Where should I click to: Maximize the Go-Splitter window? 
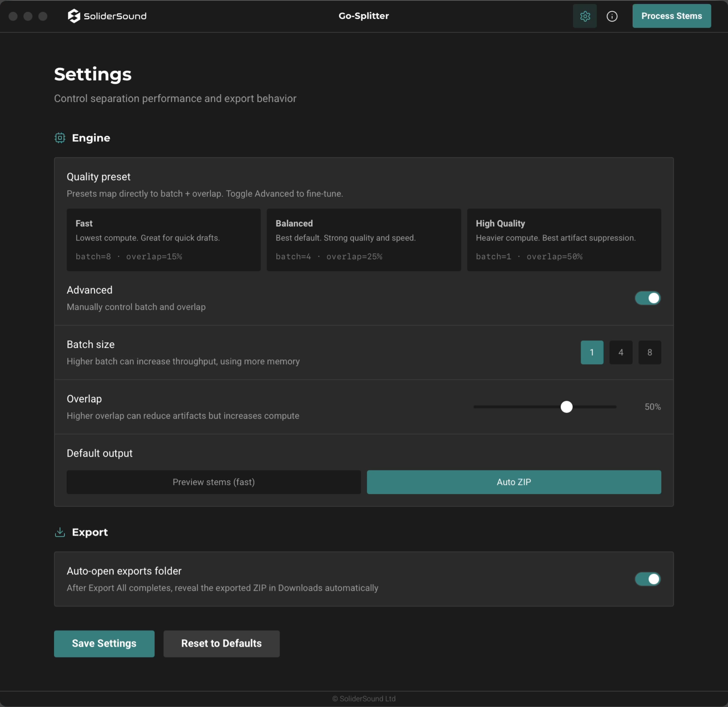[x=43, y=16]
